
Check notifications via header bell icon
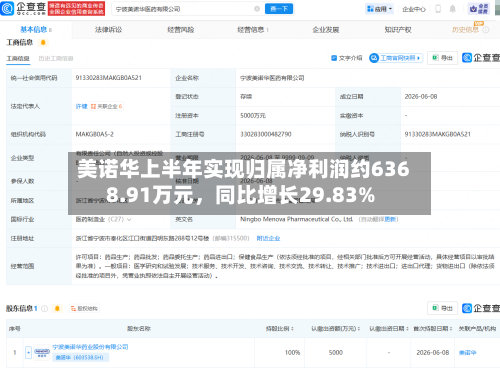(x=453, y=9)
